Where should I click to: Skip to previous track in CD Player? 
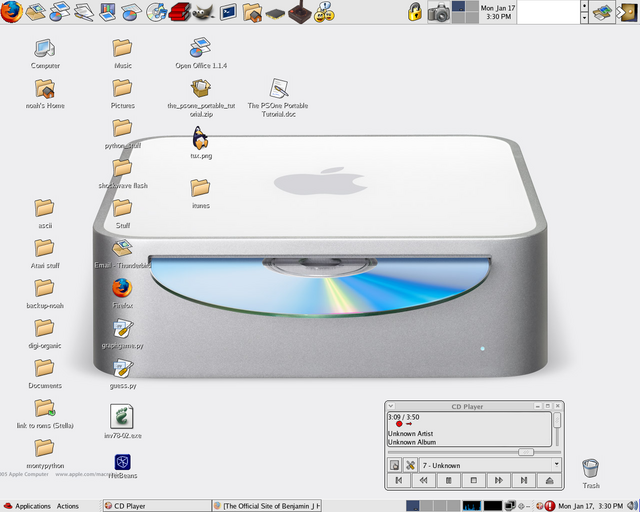tap(399, 480)
